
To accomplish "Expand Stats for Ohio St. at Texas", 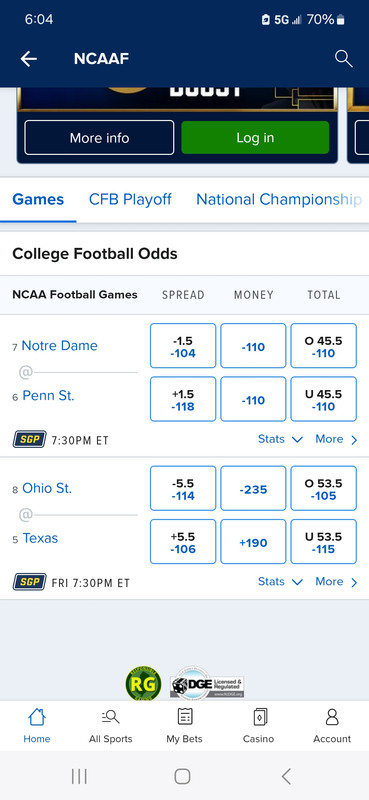I will coord(280,582).
